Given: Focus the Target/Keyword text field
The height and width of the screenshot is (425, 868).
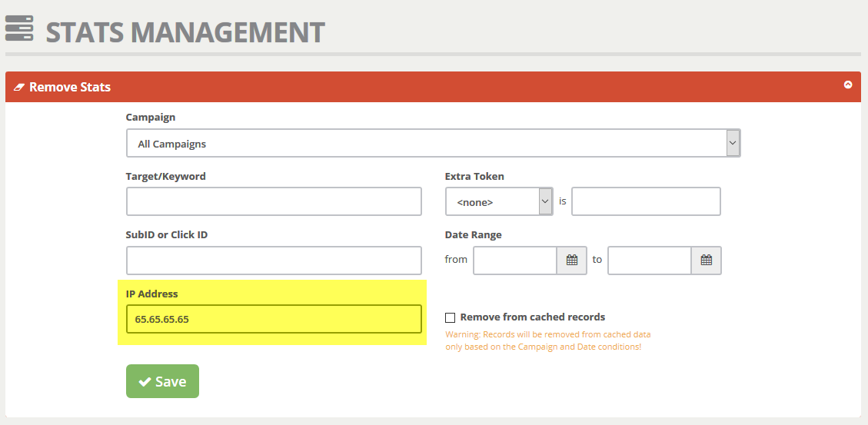Looking at the screenshot, I should tap(274, 201).
